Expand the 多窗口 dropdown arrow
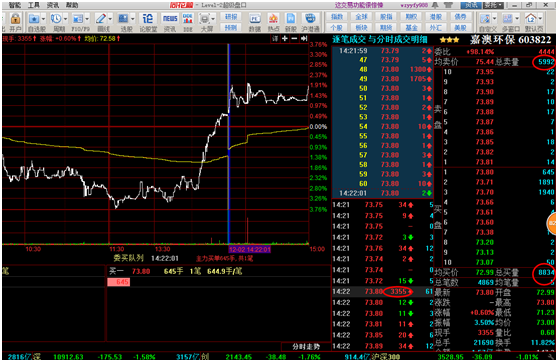This screenshot has height=362, width=558. (517, 19)
